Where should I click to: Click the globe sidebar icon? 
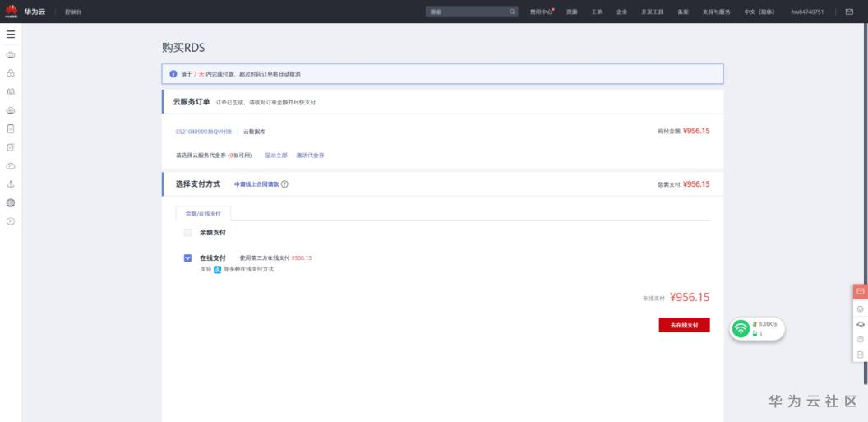coord(11,202)
